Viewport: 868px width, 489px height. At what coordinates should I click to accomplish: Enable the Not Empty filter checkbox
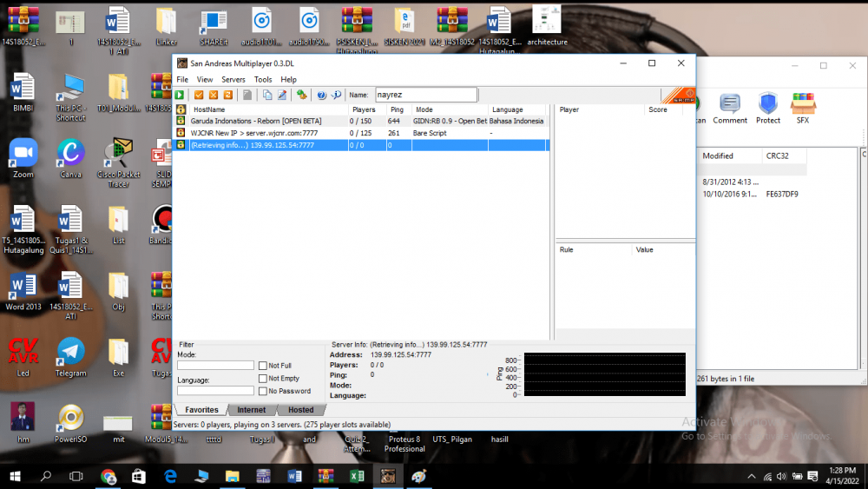click(x=263, y=378)
